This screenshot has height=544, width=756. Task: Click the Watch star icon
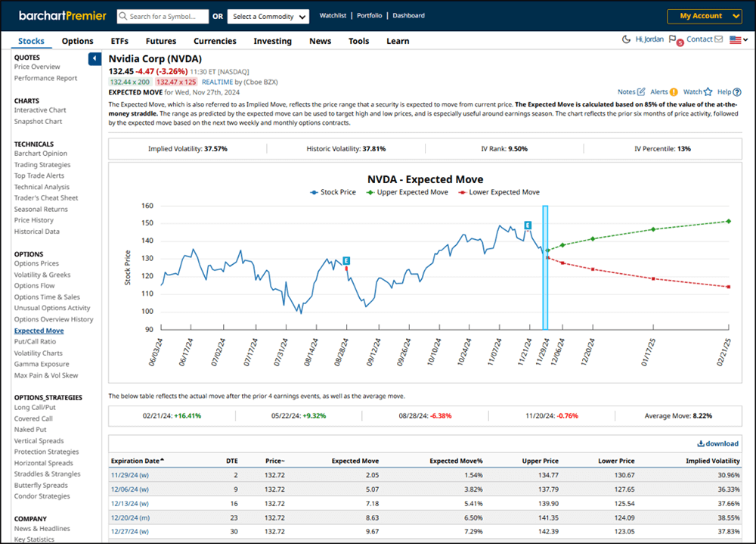tap(708, 92)
